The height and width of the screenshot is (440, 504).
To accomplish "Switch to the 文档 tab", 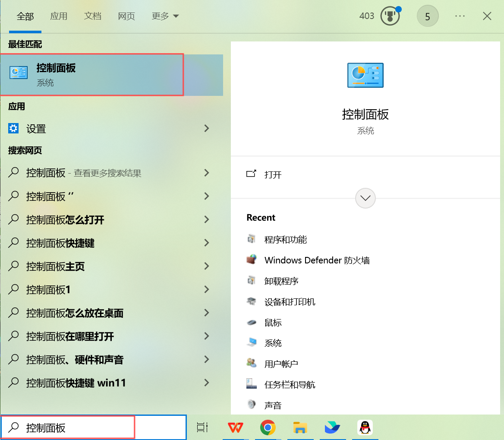I will (92, 16).
